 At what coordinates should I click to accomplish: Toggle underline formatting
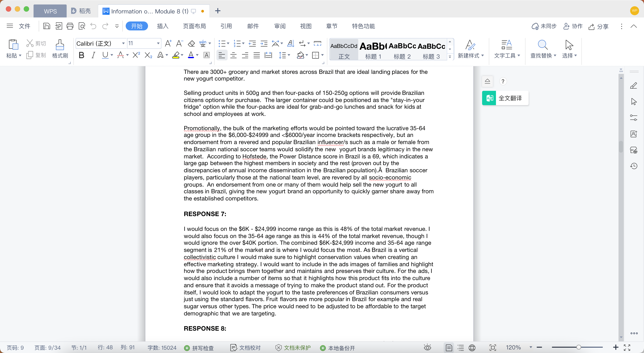105,55
